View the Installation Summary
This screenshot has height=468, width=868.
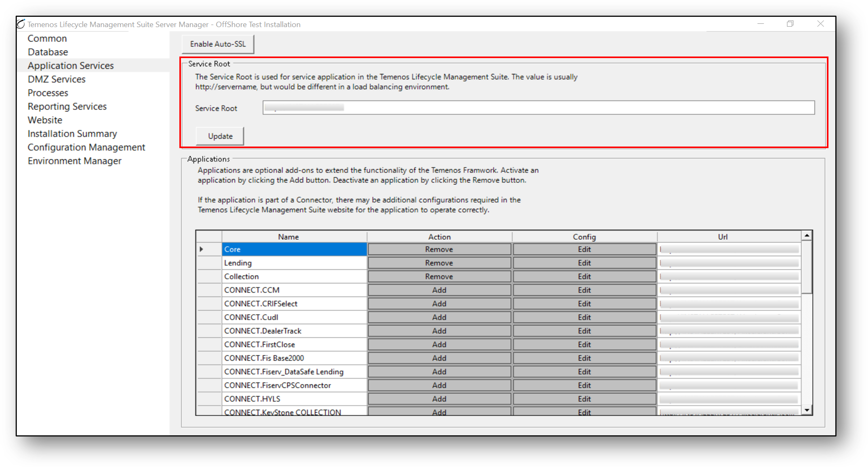[x=72, y=133]
